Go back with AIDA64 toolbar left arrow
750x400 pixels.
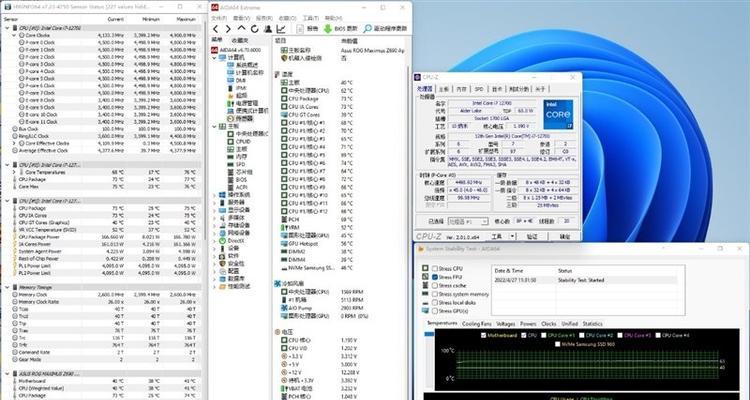[216, 29]
